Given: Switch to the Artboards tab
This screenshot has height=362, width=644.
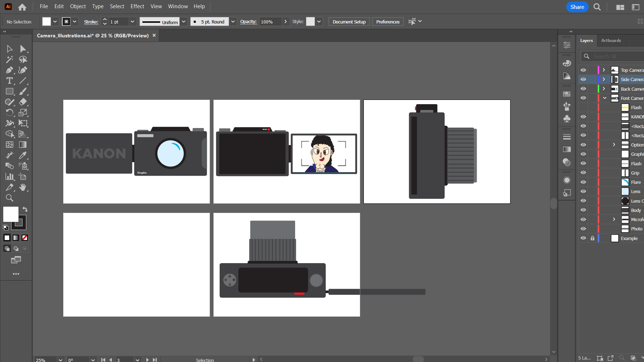Looking at the screenshot, I should pos(611,41).
